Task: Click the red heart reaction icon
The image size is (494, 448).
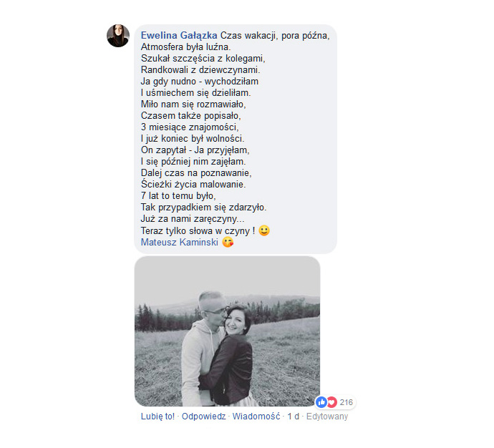Action: (x=331, y=402)
